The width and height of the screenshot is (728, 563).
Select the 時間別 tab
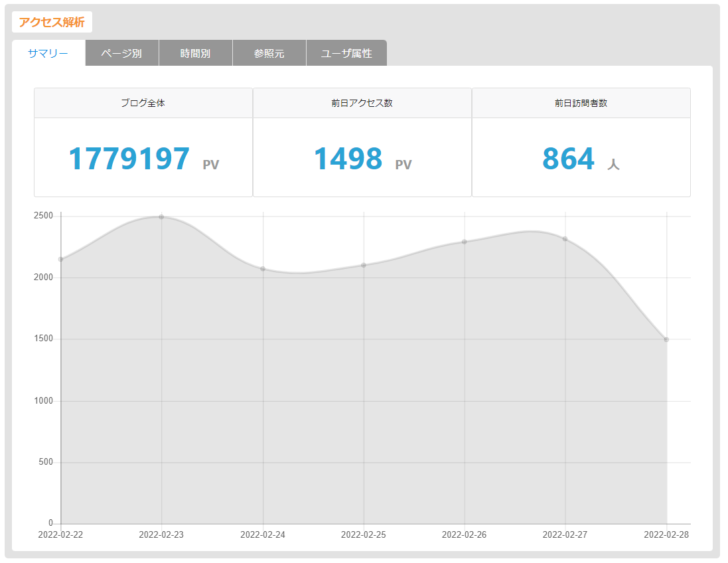click(x=196, y=53)
